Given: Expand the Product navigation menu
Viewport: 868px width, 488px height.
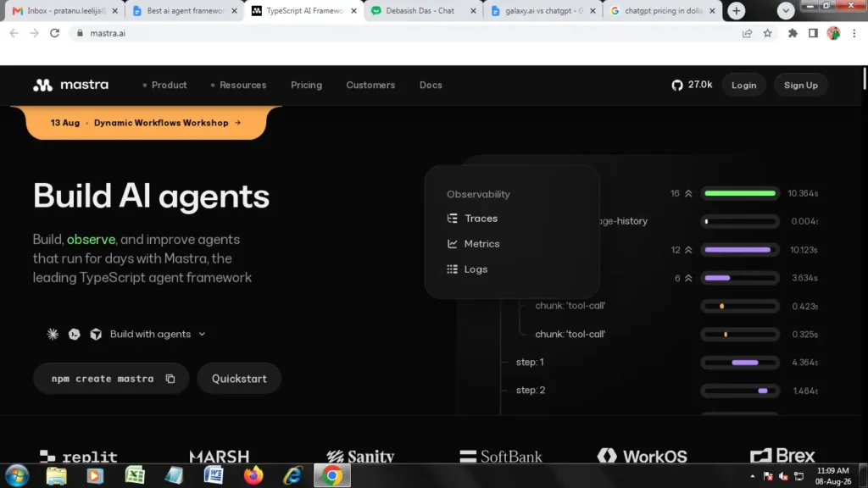Looking at the screenshot, I should point(164,86).
